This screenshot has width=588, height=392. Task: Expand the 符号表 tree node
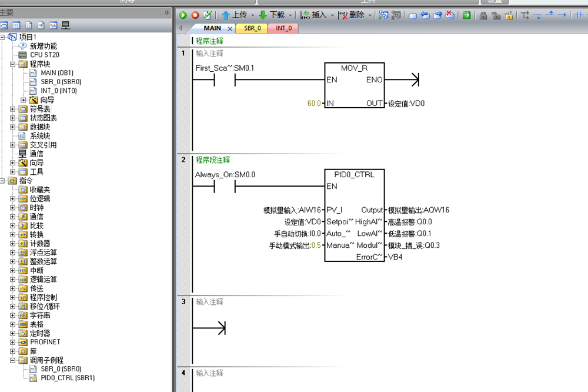[13, 109]
